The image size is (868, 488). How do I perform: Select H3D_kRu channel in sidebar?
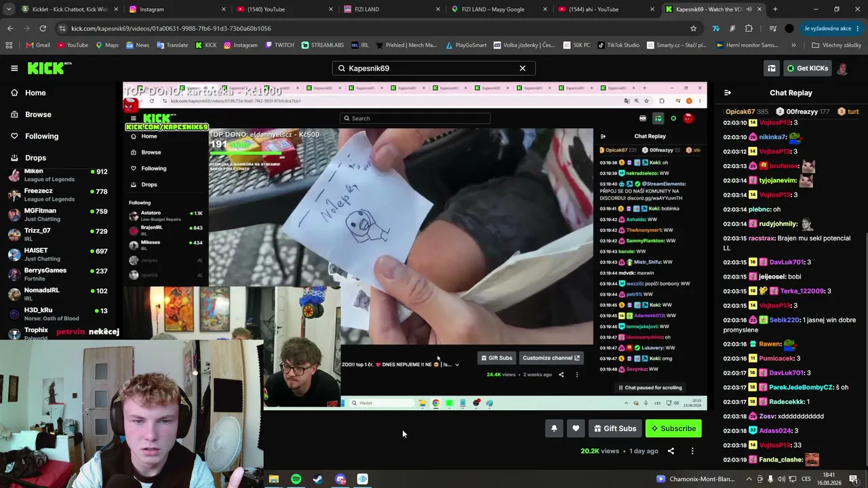tap(58, 313)
